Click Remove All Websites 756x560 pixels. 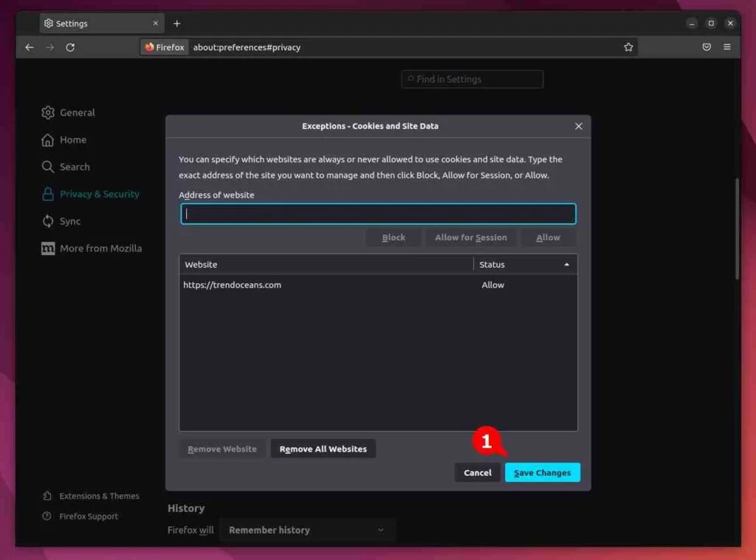323,449
